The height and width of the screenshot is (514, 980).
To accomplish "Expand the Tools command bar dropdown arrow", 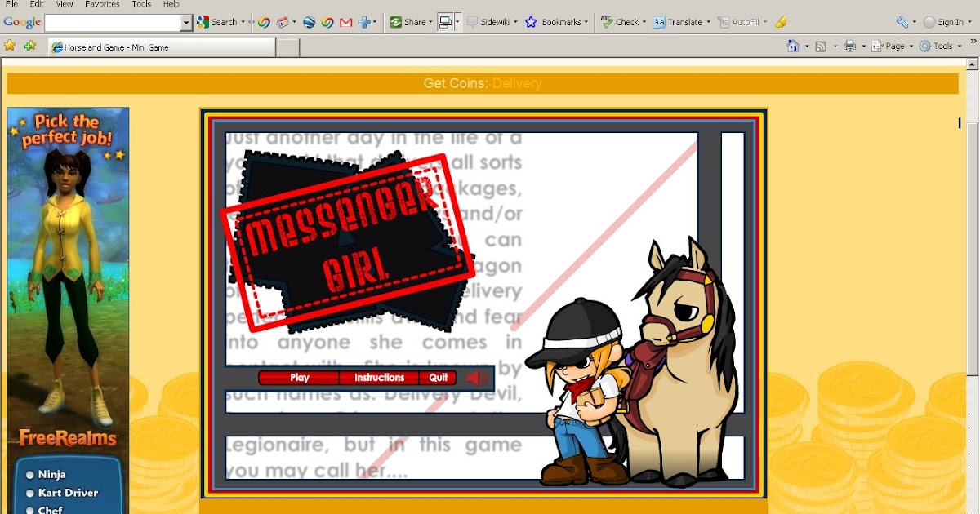I will coord(960,46).
